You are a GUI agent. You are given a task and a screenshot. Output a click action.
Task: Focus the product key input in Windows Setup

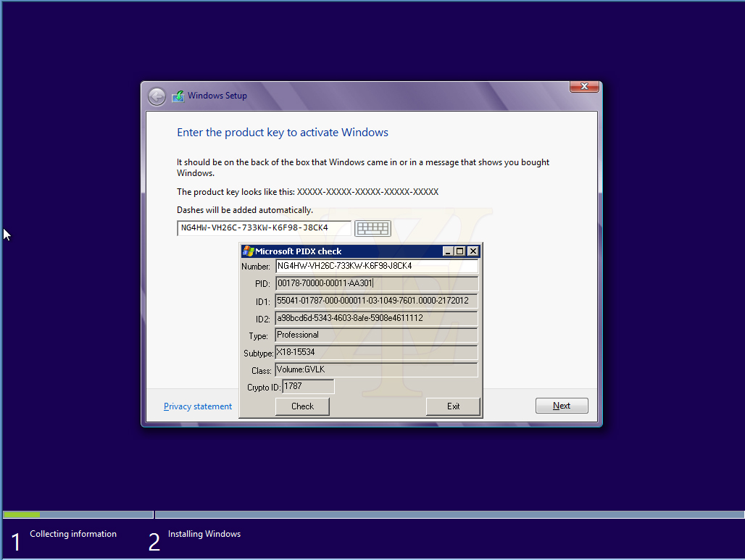(x=264, y=228)
